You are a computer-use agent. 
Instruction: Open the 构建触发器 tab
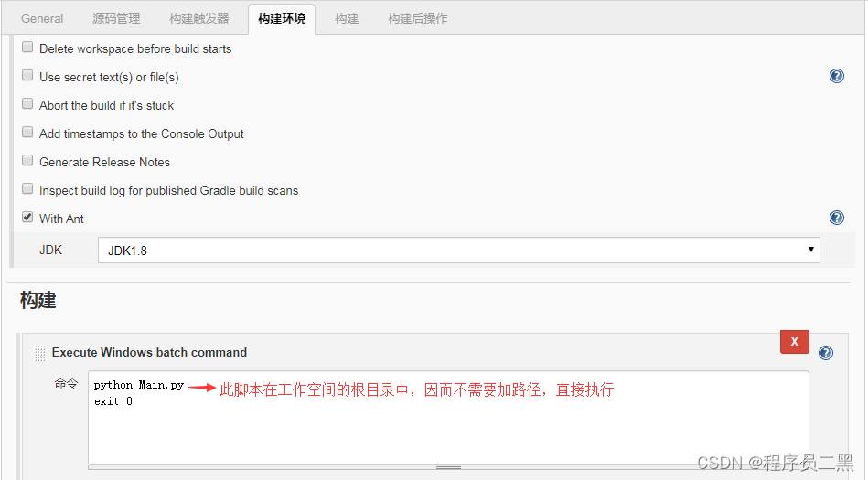(x=199, y=19)
